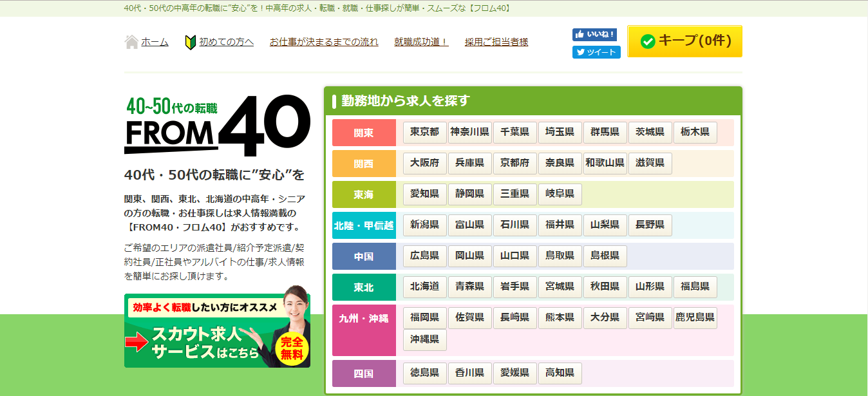
Task: Pick 熊本県 prefecture
Action: tap(560, 317)
